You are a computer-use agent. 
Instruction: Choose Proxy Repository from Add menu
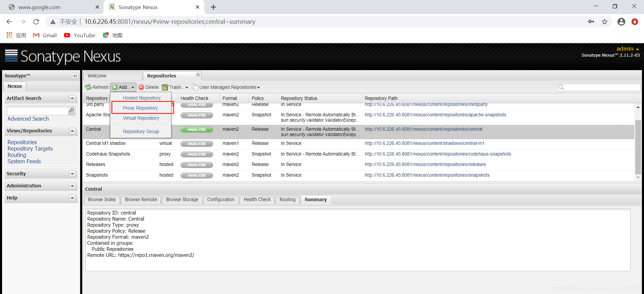point(140,108)
